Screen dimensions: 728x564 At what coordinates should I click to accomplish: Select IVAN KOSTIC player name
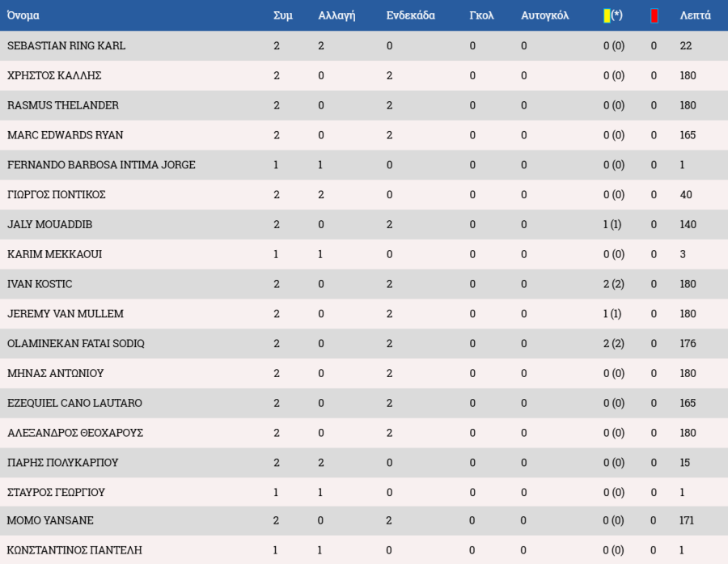point(40,284)
